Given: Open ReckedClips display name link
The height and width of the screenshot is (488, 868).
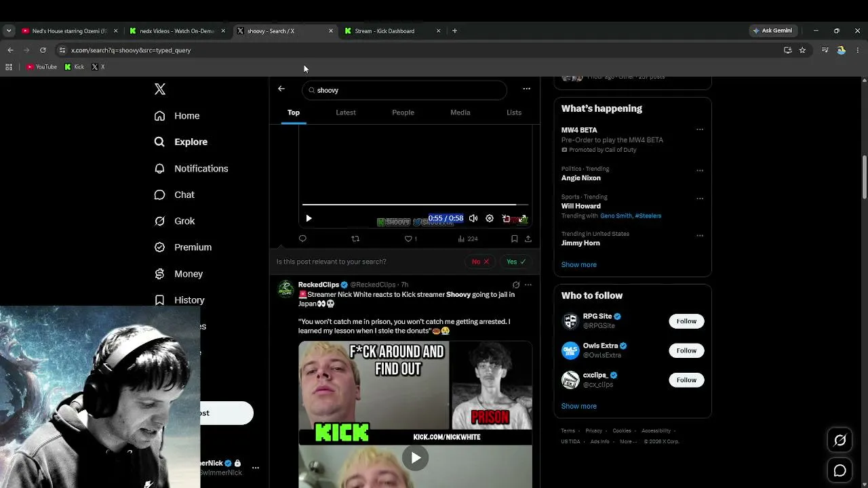Looking at the screenshot, I should (x=319, y=285).
